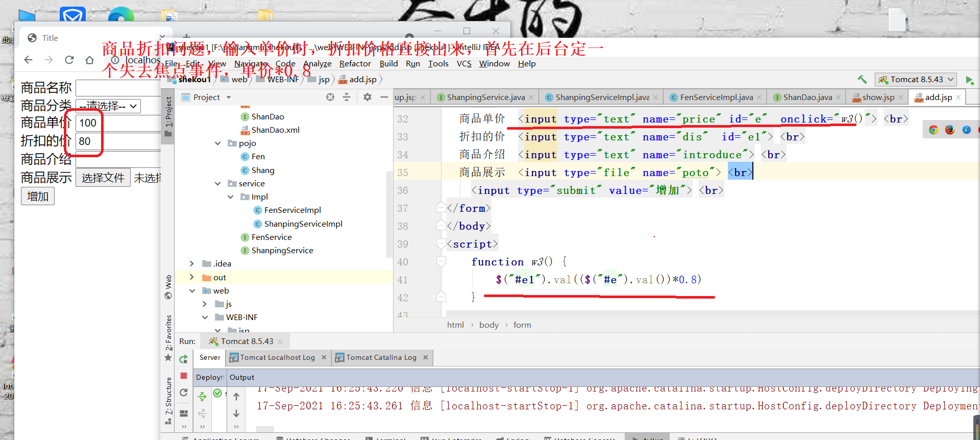Click the down arrow in Output pane
The width and height of the screenshot is (980, 440).
click(236, 413)
